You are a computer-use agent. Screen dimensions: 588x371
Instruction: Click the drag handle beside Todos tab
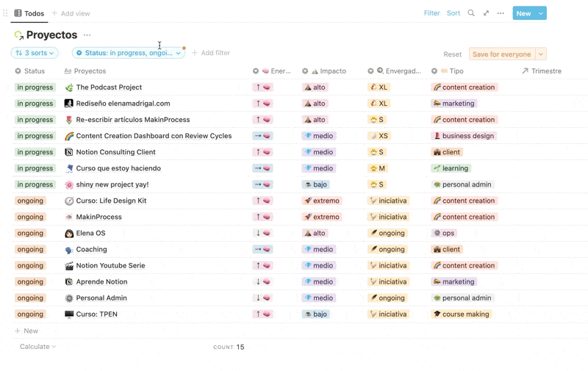coord(5,13)
